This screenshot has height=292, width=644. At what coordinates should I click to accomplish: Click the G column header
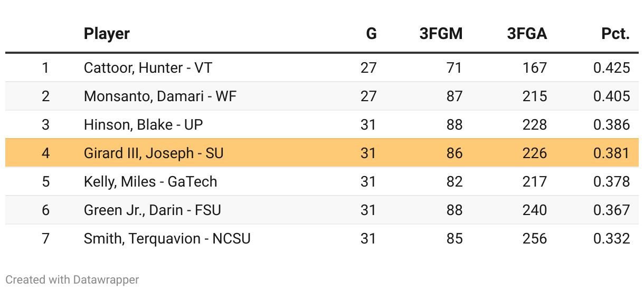click(371, 34)
